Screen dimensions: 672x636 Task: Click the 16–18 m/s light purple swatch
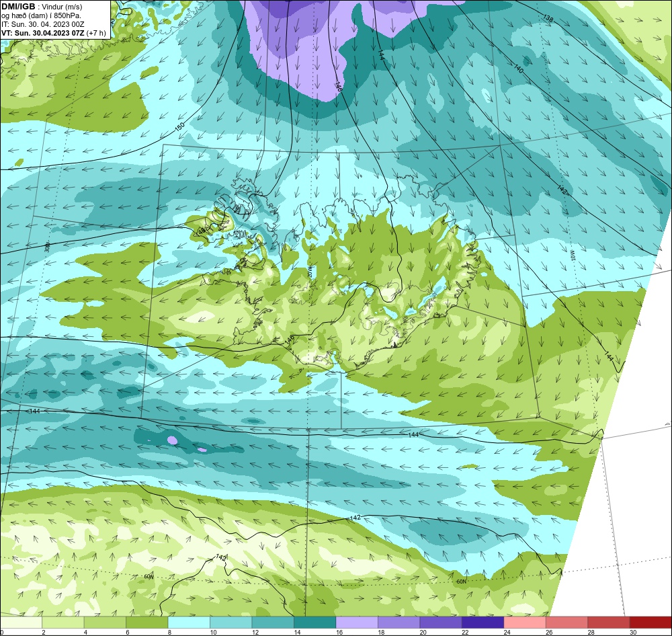point(357,623)
